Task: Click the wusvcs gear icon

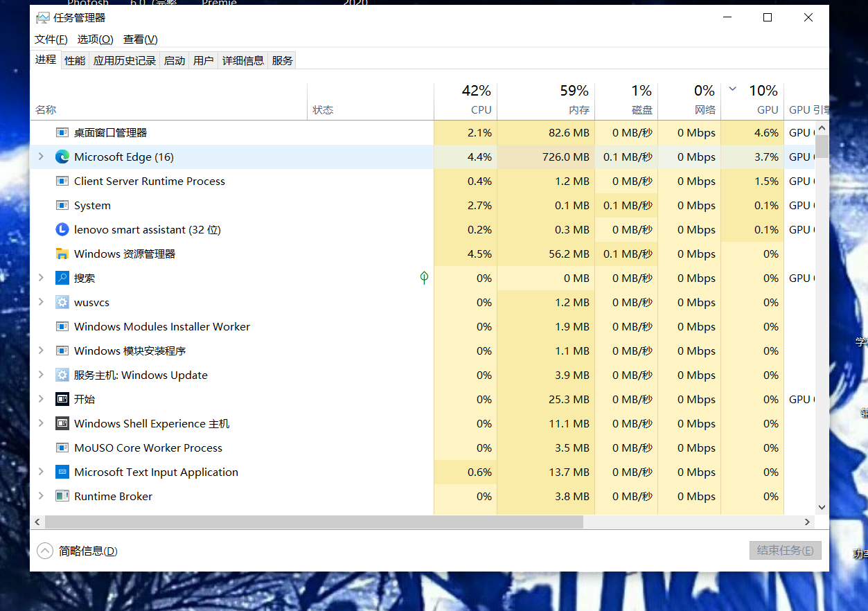Action: coord(62,302)
